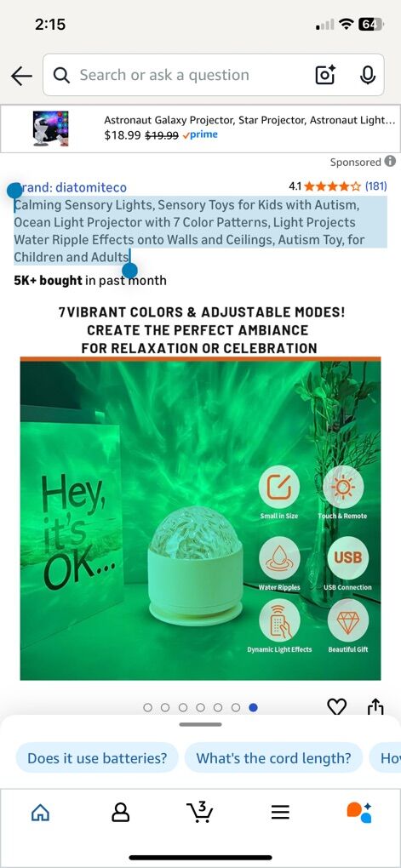This screenshot has height=868, width=401.
Task: Ask 'What's the cord length?'
Action: point(273,758)
